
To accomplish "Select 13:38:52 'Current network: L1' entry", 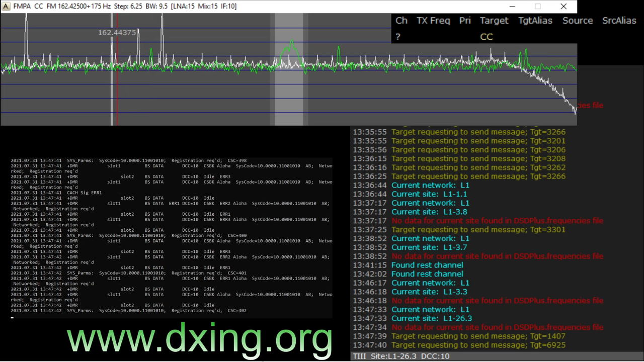I will [x=411, y=239].
